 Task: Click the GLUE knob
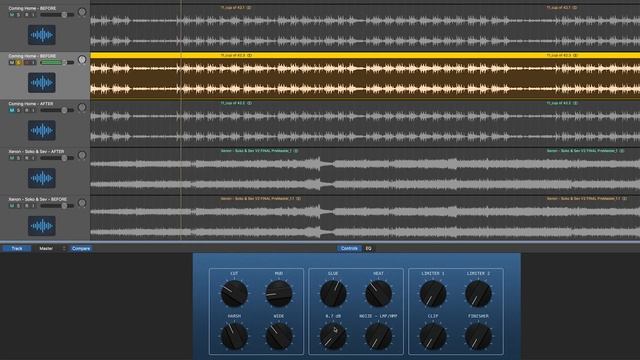[333, 293]
